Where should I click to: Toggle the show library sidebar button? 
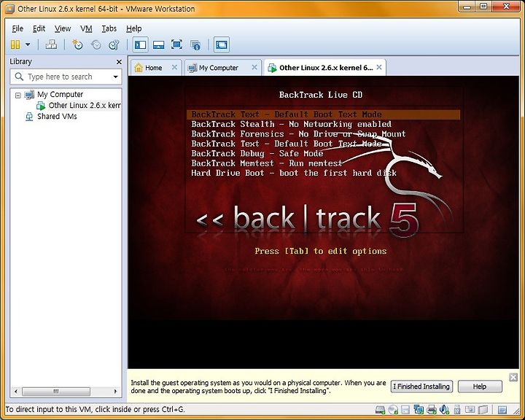tap(140, 44)
